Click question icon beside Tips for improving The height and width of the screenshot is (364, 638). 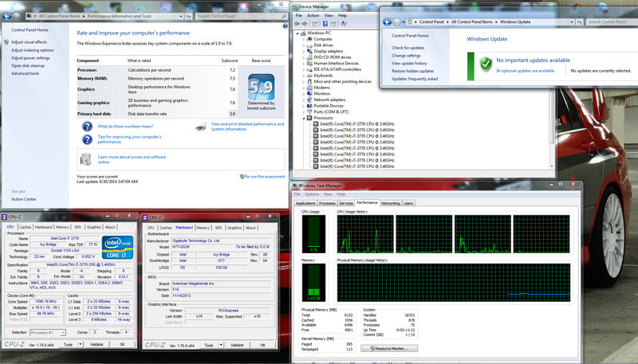pyautogui.click(x=87, y=139)
